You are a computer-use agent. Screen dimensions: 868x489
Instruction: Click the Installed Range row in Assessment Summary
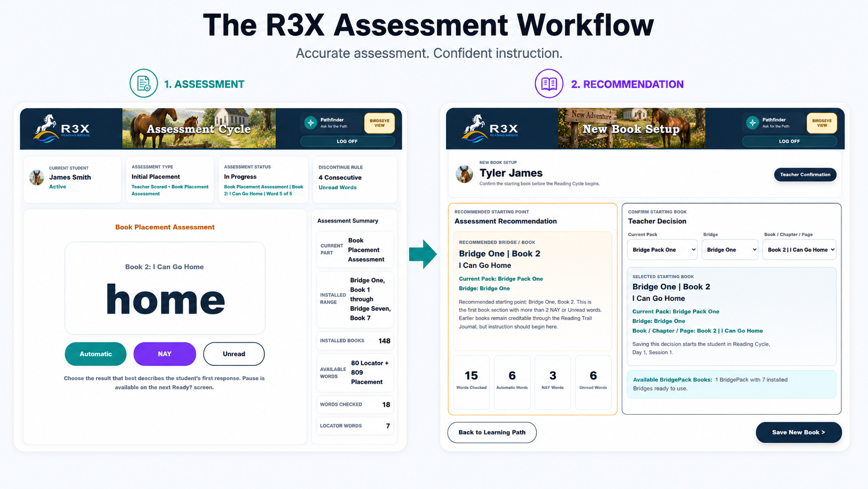(x=355, y=299)
